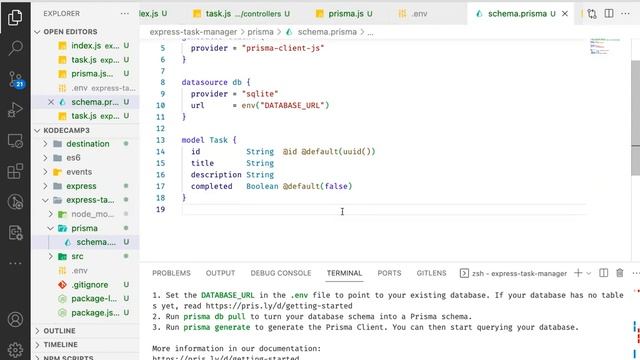Screen dimensions: 640x360
Task: Collapse the Open Editors section
Action: click(85, 31)
